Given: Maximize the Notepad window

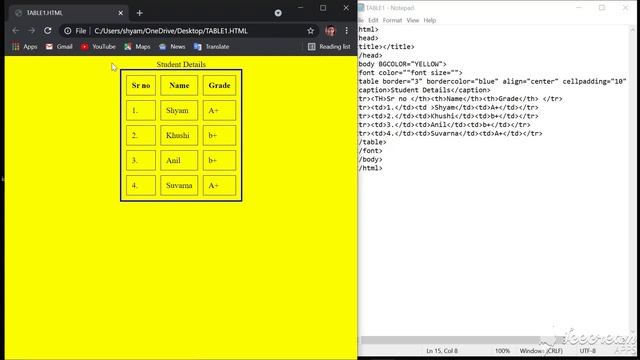Looking at the screenshot, I should click(602, 8).
